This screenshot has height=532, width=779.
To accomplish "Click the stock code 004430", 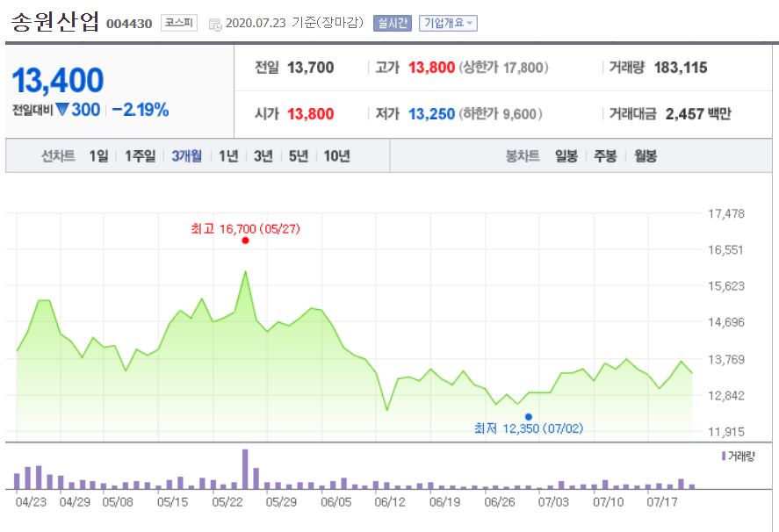I will click(129, 24).
